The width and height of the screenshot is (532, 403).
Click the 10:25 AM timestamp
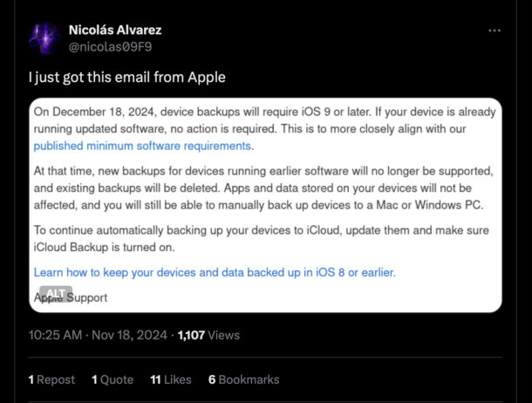(x=57, y=335)
